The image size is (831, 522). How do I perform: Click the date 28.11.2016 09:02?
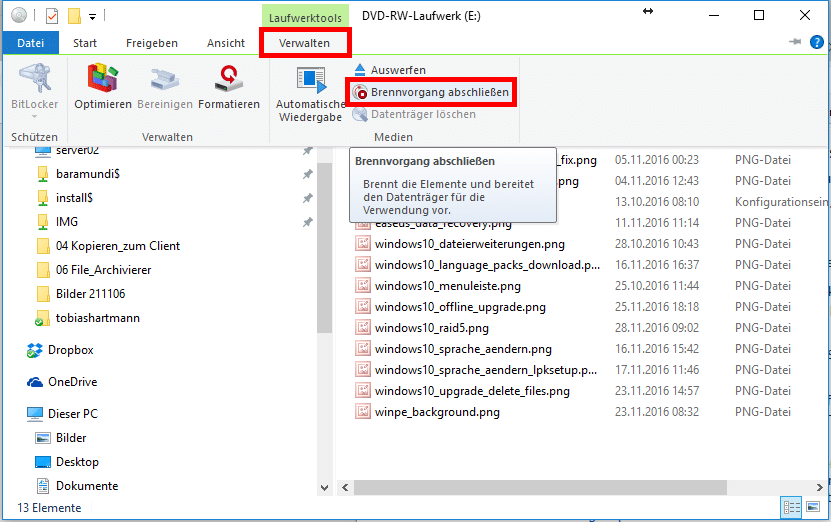(x=657, y=328)
